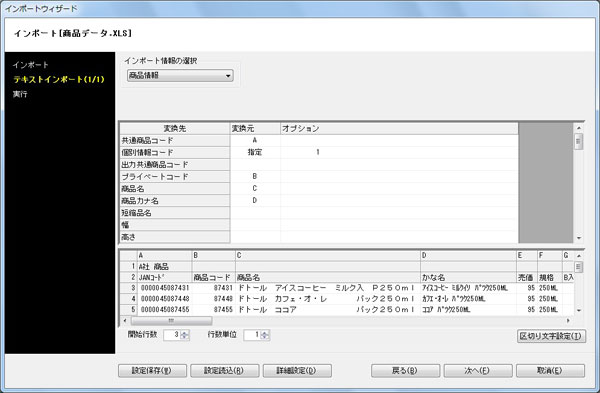The width and height of the screenshot is (600, 393).
Task: Open 詳細設定 settings
Action: point(297,370)
